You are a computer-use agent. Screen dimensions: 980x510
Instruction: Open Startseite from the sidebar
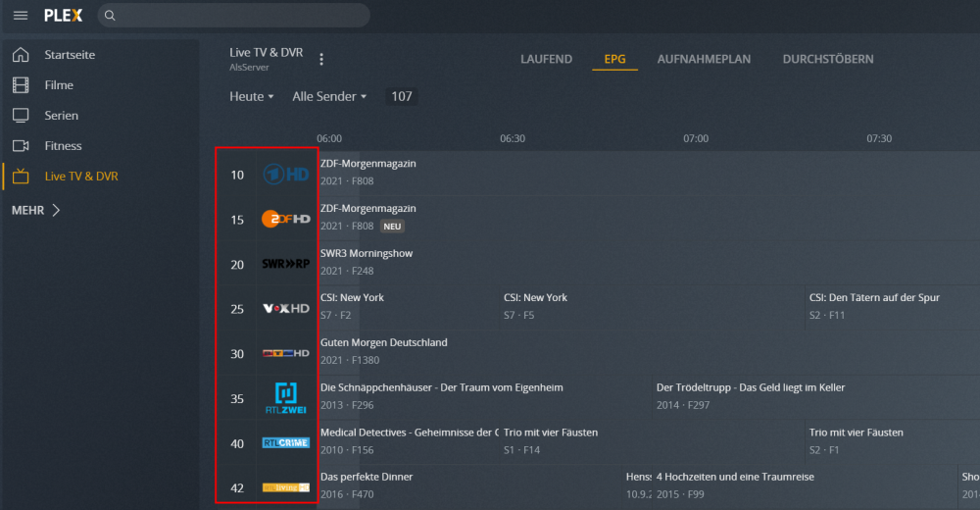click(x=70, y=55)
